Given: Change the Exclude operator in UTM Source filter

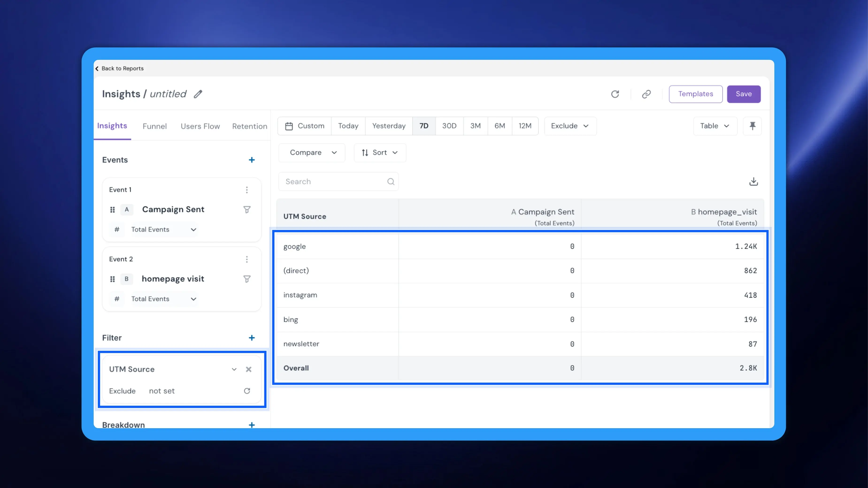Looking at the screenshot, I should point(122,391).
